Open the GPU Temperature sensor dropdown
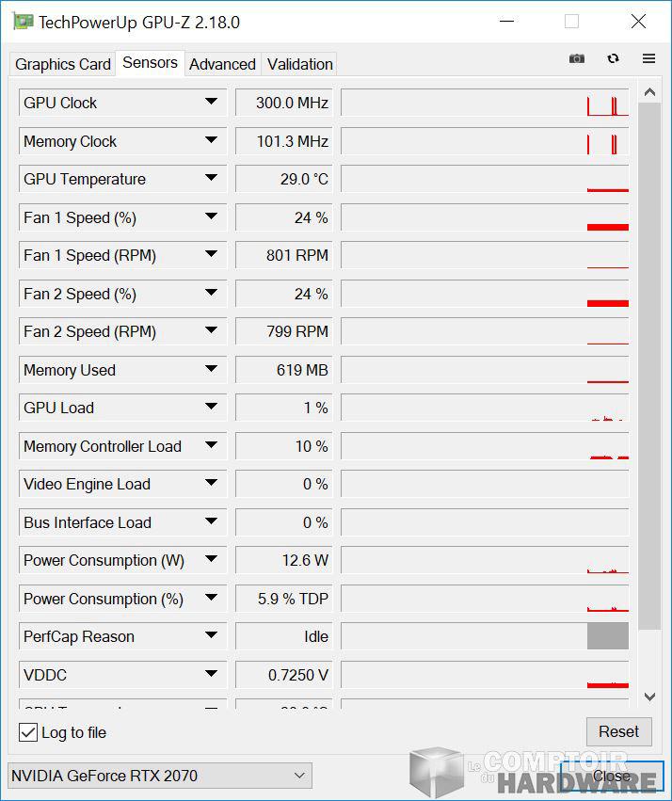Screen dimensions: 672x801 coord(212,179)
